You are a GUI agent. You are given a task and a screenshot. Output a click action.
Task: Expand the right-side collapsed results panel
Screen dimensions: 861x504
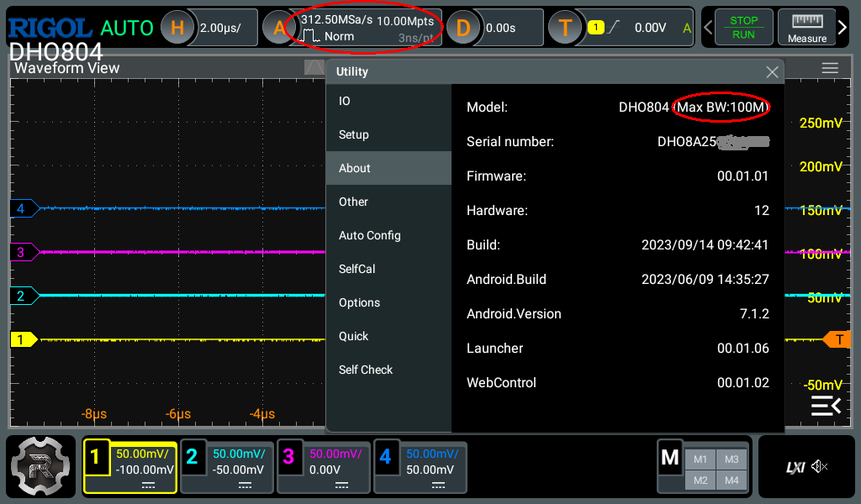(826, 407)
